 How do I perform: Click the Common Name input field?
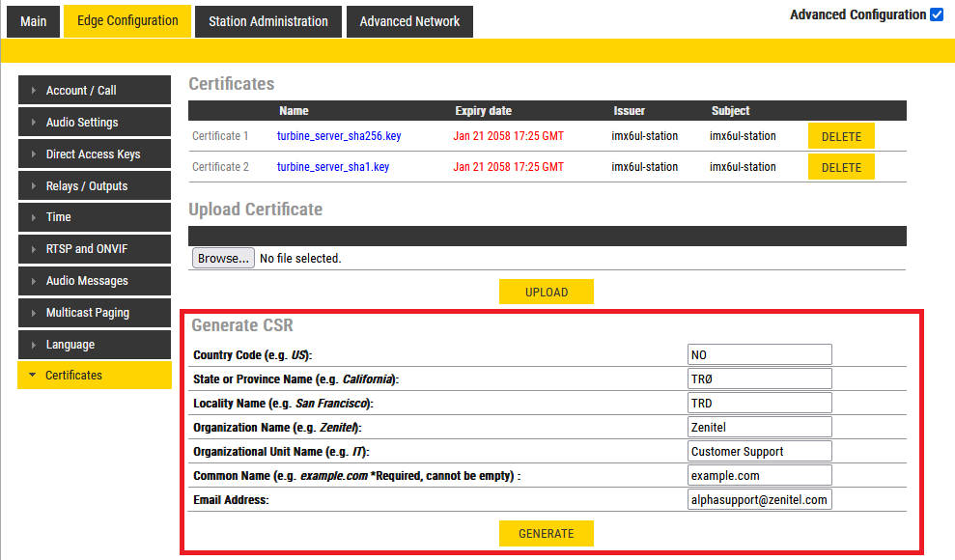(759, 476)
